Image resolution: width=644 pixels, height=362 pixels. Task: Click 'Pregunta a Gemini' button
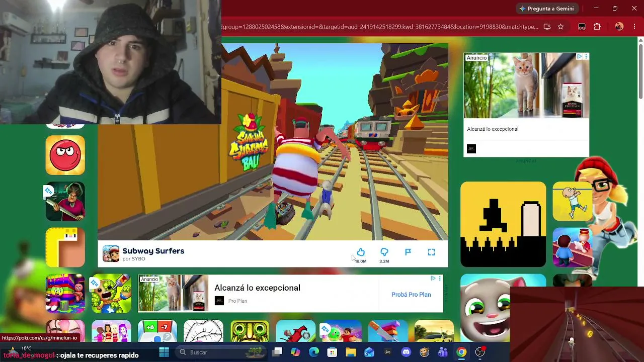[547, 9]
